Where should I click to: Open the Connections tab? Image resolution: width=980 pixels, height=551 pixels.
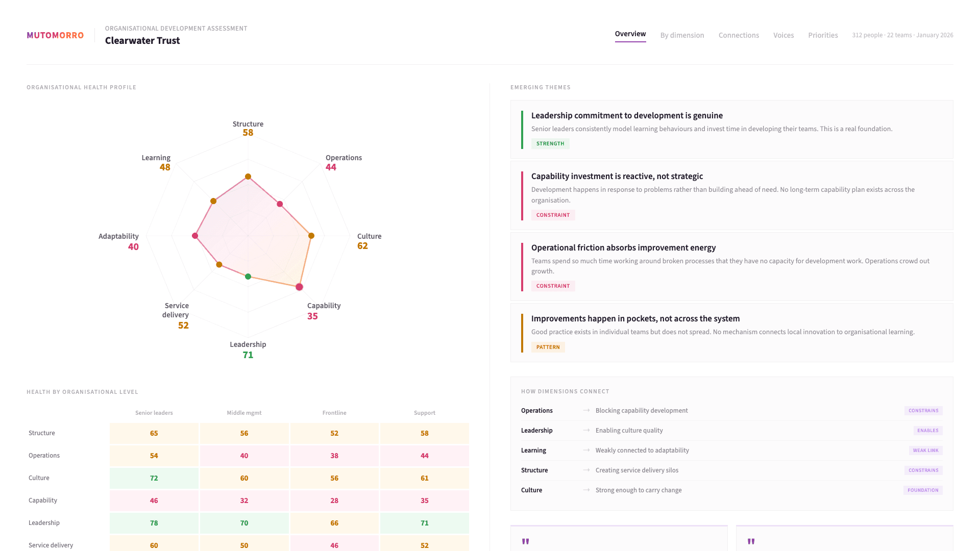click(x=739, y=35)
